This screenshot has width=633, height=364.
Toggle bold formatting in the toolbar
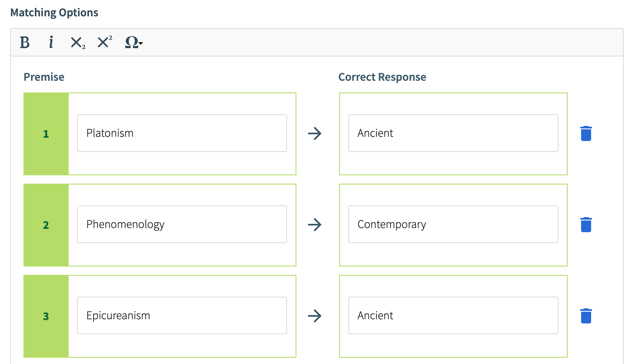25,43
